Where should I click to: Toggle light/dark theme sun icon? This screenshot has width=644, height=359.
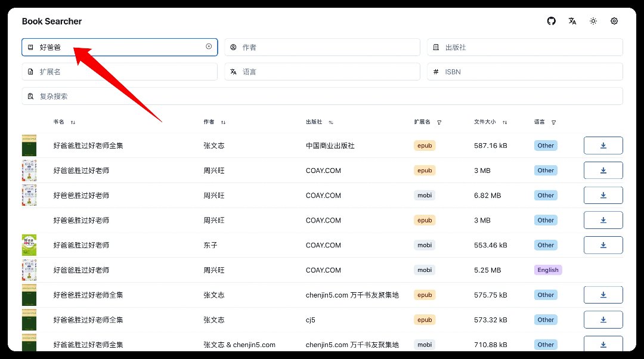(593, 21)
